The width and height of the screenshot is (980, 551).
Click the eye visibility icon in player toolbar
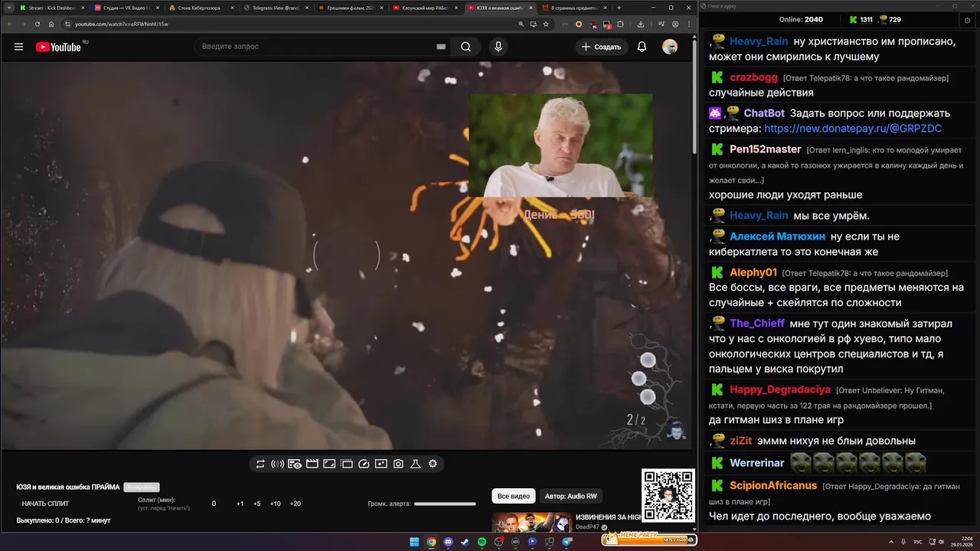295,464
